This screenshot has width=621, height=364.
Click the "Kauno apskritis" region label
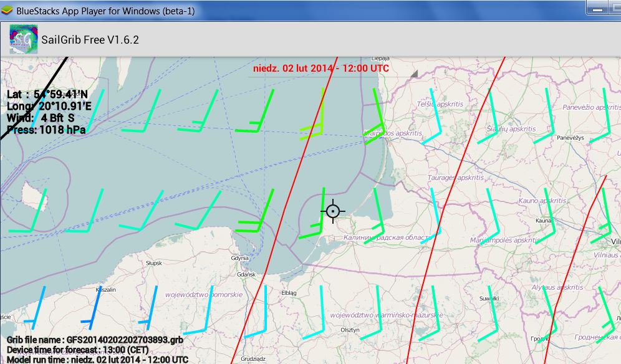coord(542,201)
